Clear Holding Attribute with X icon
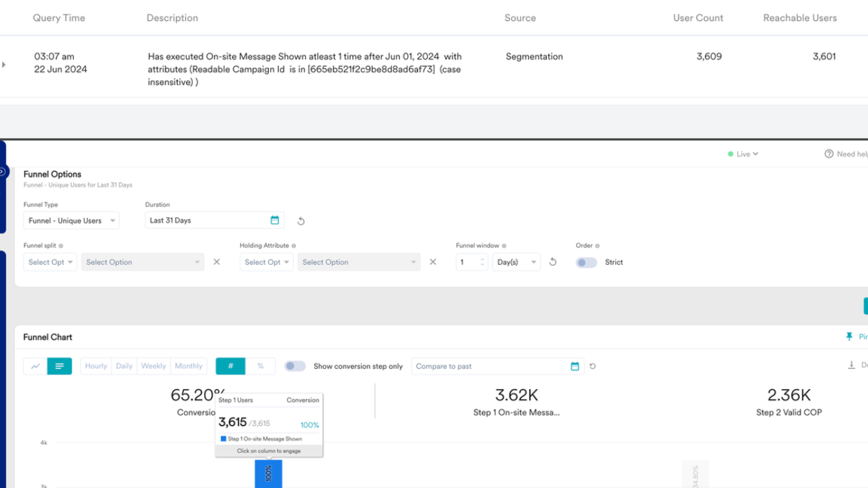 pyautogui.click(x=433, y=262)
